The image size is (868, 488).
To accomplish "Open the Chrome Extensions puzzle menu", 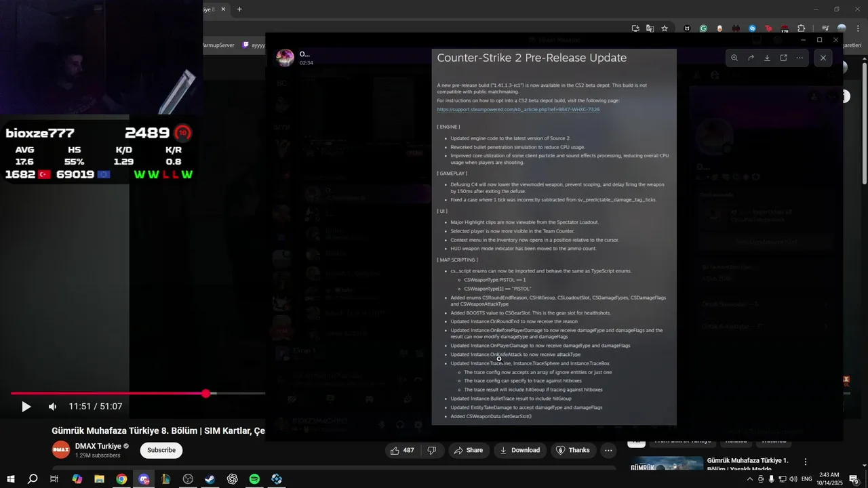I will pos(802,28).
